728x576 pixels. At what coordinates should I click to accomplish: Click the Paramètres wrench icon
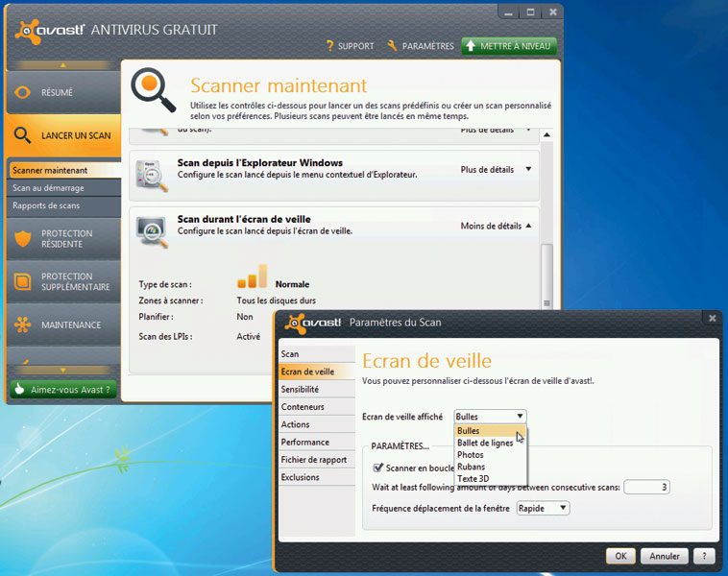tap(392, 45)
